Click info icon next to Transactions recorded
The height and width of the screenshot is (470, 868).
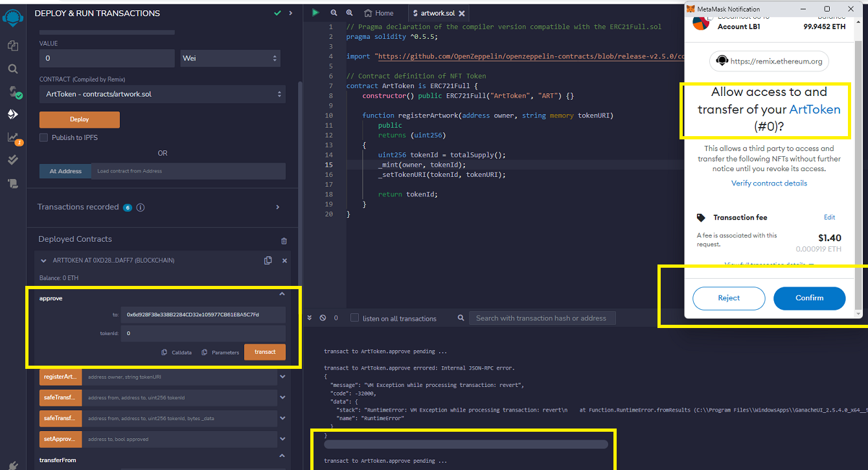(141, 207)
